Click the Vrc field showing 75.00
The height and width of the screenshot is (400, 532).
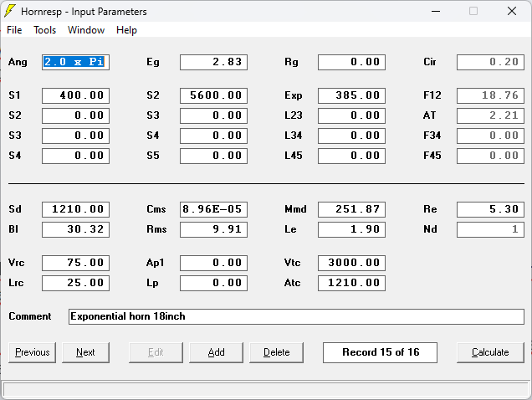[x=75, y=263]
